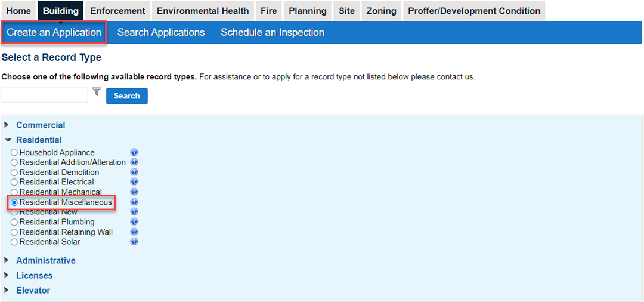Open the Zoning tab

pyautogui.click(x=380, y=11)
